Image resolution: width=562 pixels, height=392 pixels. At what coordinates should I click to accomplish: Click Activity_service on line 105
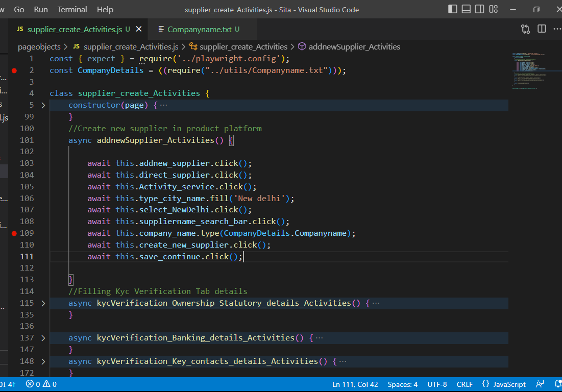(x=177, y=187)
